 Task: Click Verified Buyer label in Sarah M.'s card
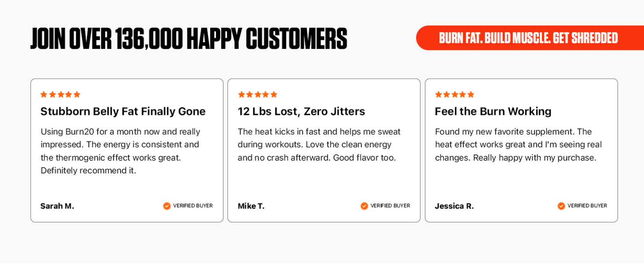[193, 206]
